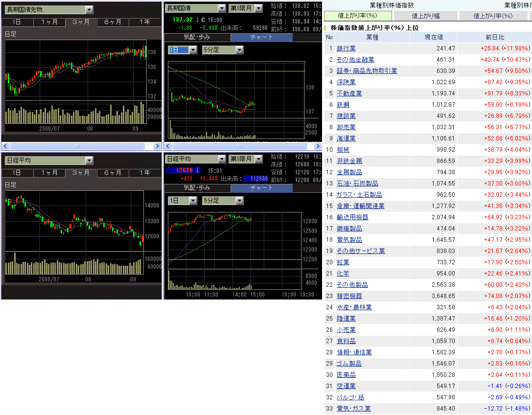This screenshot has width=532, height=415.
Task: Expand the 第1限月 dropdown beside 長期国債
Action: coord(258,8)
